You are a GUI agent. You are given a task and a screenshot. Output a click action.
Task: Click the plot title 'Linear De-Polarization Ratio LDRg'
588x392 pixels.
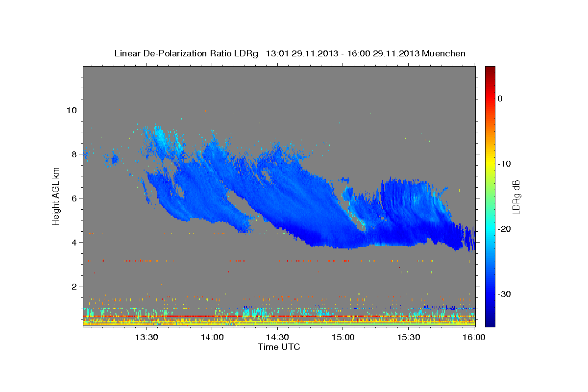tap(186, 53)
